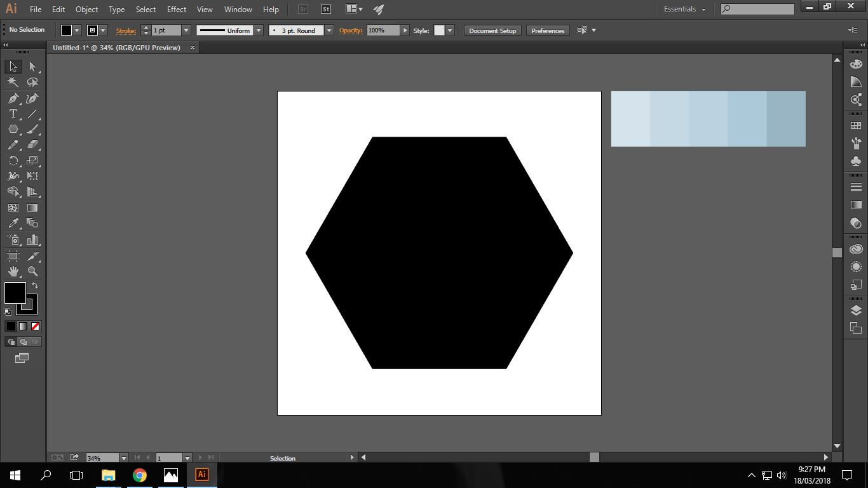This screenshot has height=488, width=868.
Task: Select the Lasso tool
Action: coord(32,83)
